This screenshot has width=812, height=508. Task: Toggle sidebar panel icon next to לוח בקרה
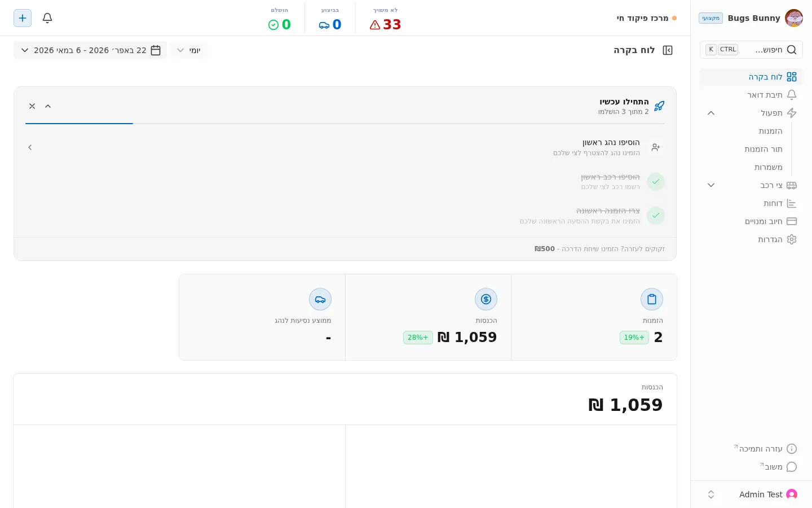tap(668, 50)
